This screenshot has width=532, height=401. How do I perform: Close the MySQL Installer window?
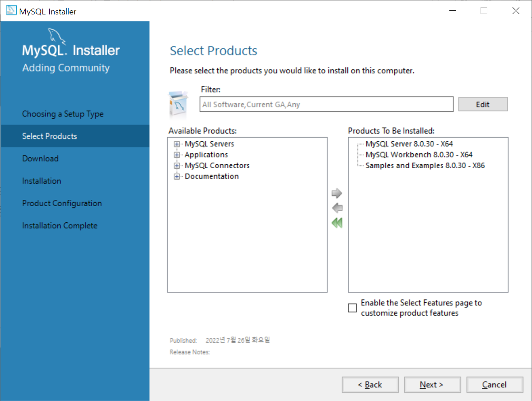516,10
